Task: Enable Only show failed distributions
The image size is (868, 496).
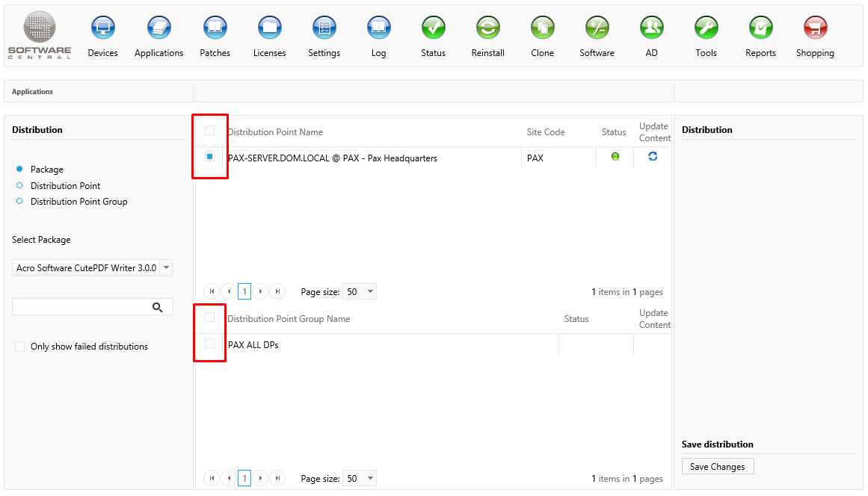Action: click(x=20, y=347)
